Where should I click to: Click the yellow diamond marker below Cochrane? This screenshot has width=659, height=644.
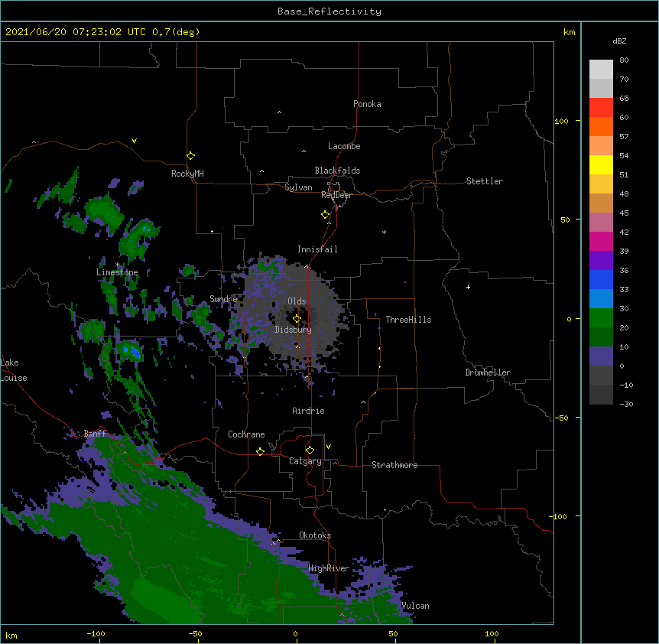[260, 451]
